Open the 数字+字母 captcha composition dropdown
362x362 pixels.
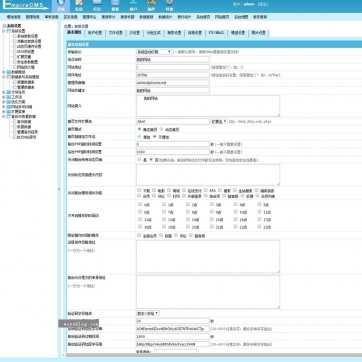(x=148, y=313)
